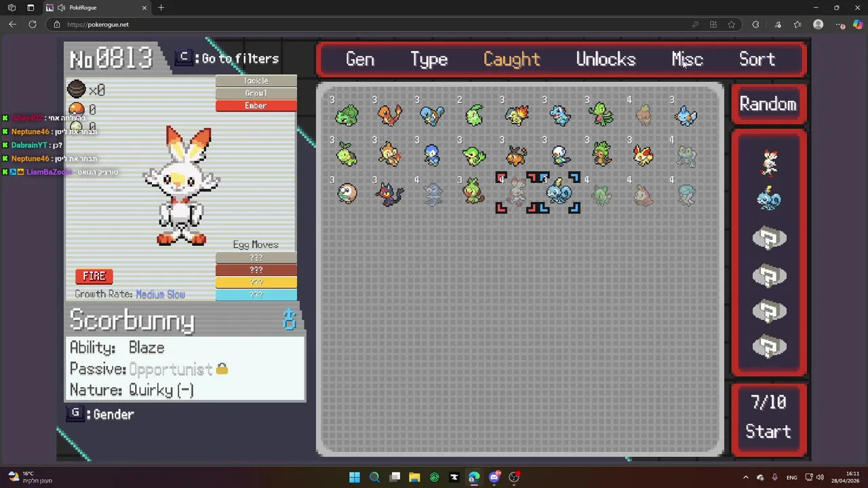Click the C Go to filters prompt

click(227, 58)
